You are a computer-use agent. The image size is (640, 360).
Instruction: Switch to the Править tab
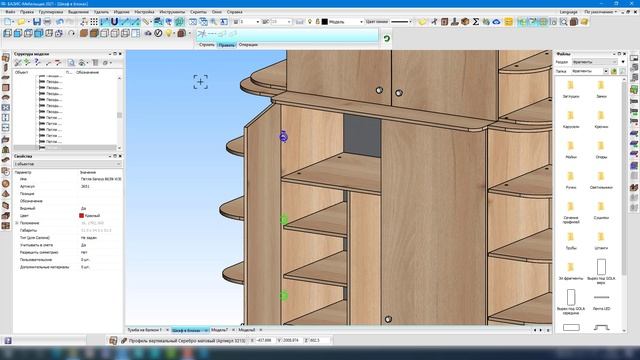click(x=227, y=45)
